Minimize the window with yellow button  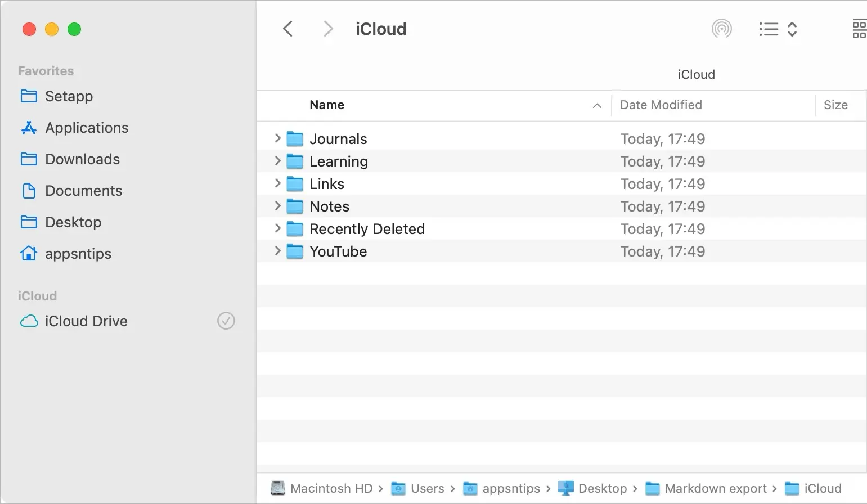coord(52,29)
